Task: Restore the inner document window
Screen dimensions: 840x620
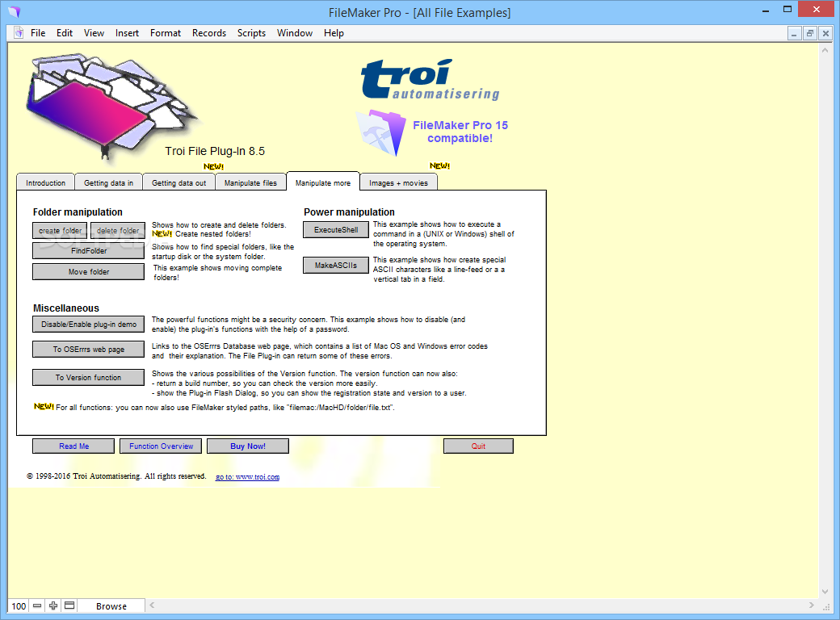Action: point(810,33)
